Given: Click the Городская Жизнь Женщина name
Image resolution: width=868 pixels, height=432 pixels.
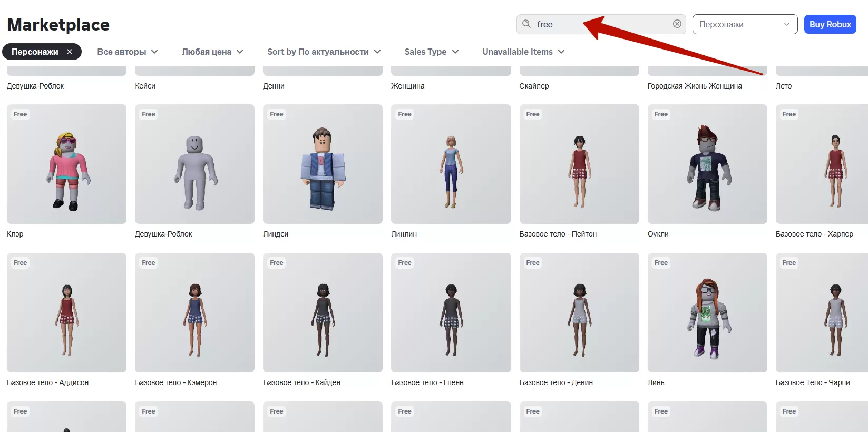Looking at the screenshot, I should [x=695, y=86].
